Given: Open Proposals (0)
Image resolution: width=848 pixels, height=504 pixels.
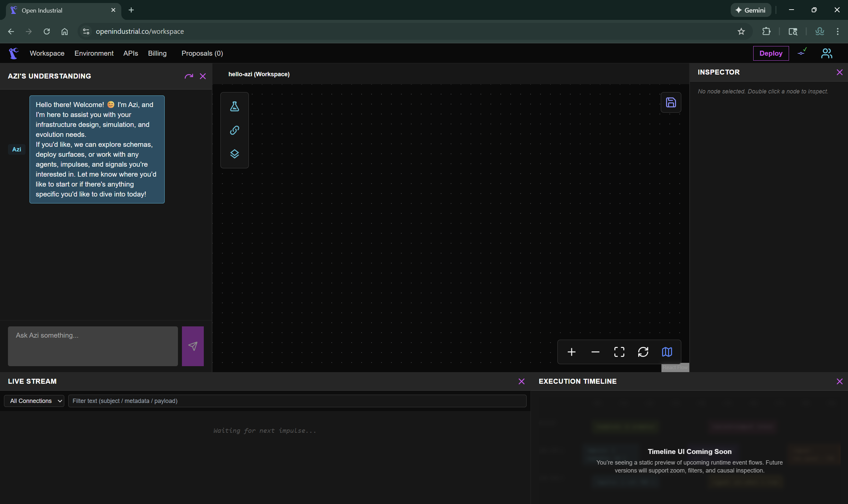Looking at the screenshot, I should click(202, 53).
